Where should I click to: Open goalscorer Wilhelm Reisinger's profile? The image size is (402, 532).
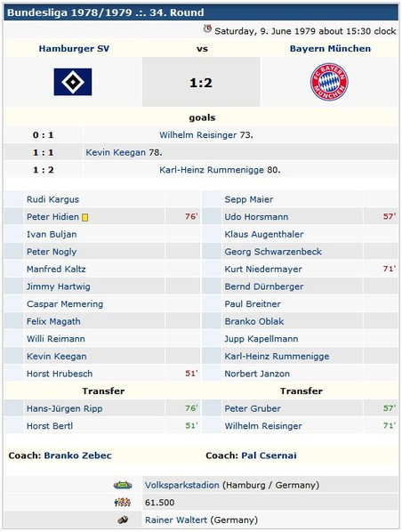point(197,135)
